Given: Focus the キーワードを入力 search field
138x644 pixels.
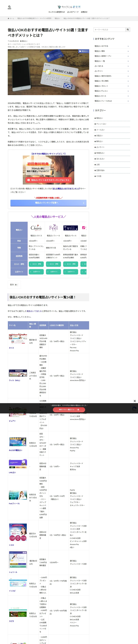Looking at the screenshot, I should click(x=109, y=30).
